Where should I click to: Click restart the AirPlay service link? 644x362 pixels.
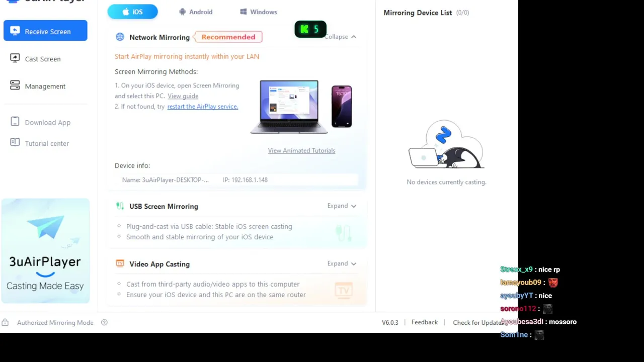202,107
